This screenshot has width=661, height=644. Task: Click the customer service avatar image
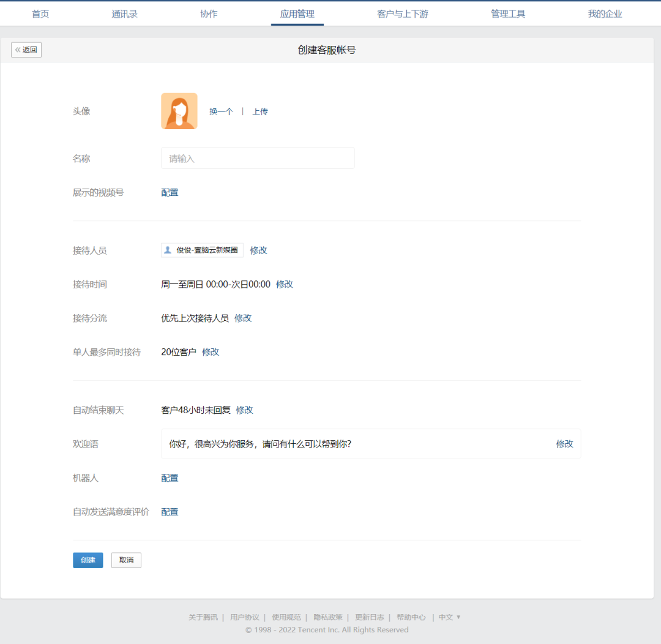tap(179, 111)
